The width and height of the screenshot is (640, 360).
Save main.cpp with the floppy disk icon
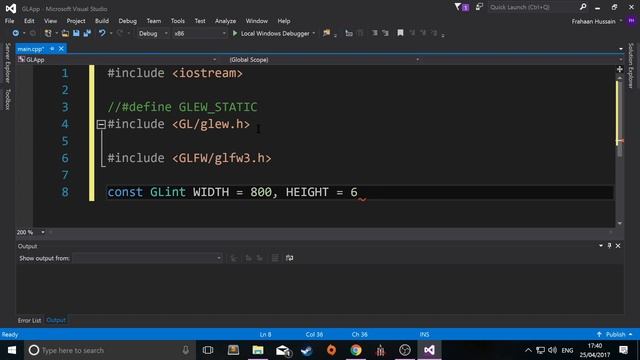tap(76, 33)
